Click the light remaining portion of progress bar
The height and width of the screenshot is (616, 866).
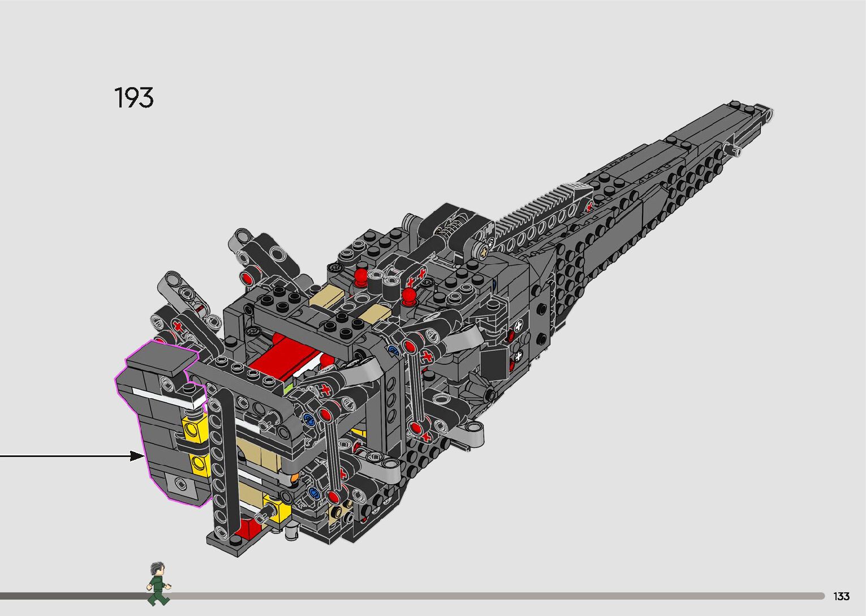click(481, 596)
